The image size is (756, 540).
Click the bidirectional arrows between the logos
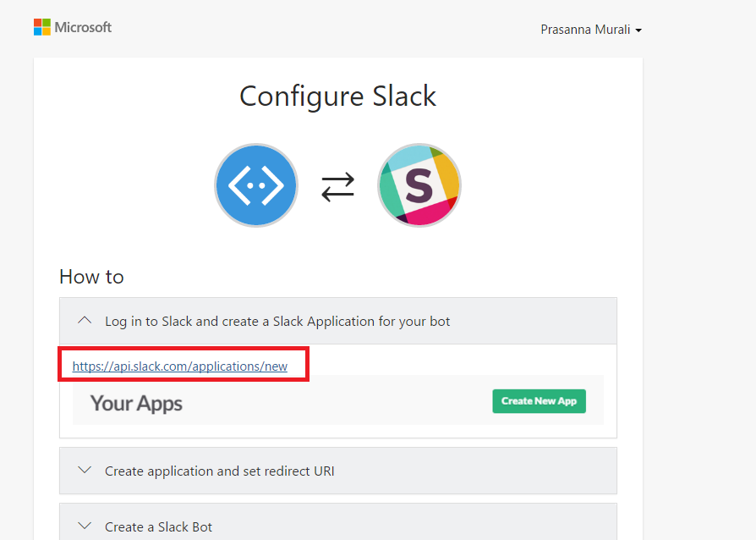click(x=337, y=186)
